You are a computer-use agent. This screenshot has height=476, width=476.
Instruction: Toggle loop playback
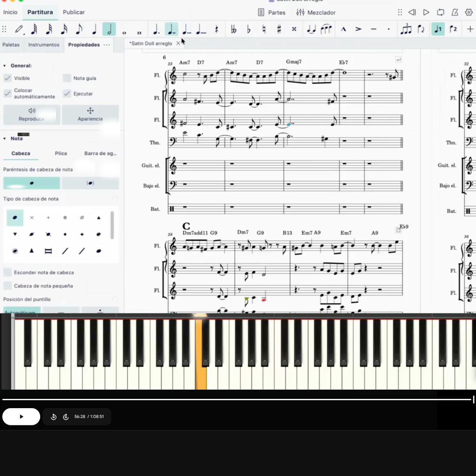click(440, 12)
